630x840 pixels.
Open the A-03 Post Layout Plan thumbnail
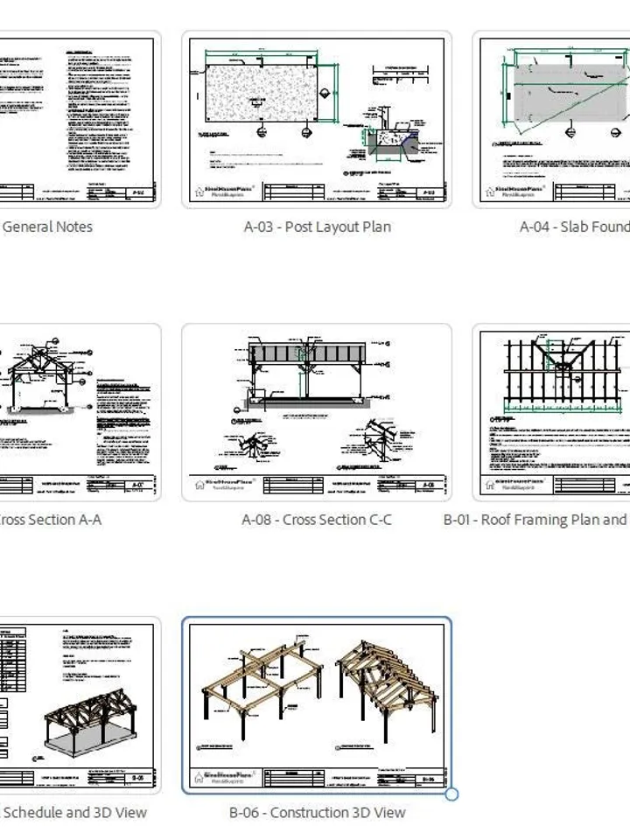tap(317, 120)
